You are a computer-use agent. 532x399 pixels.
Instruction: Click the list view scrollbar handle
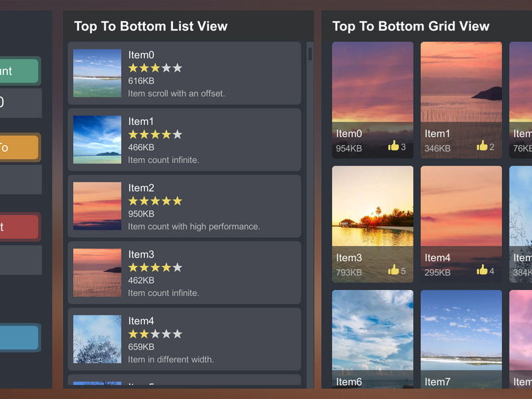click(x=310, y=54)
